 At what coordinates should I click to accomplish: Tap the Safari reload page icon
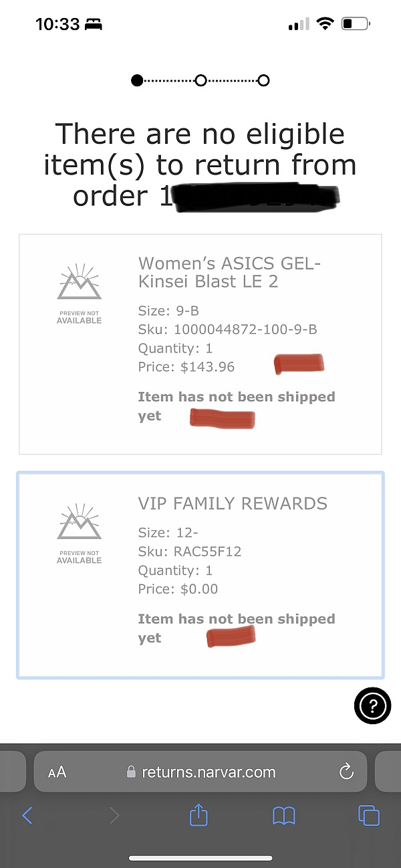click(x=346, y=772)
